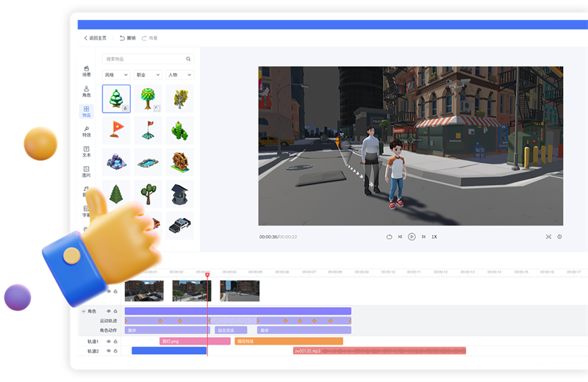Select the third scene thumbnail in the timeline
588x382 pixels.
pyautogui.click(x=240, y=291)
